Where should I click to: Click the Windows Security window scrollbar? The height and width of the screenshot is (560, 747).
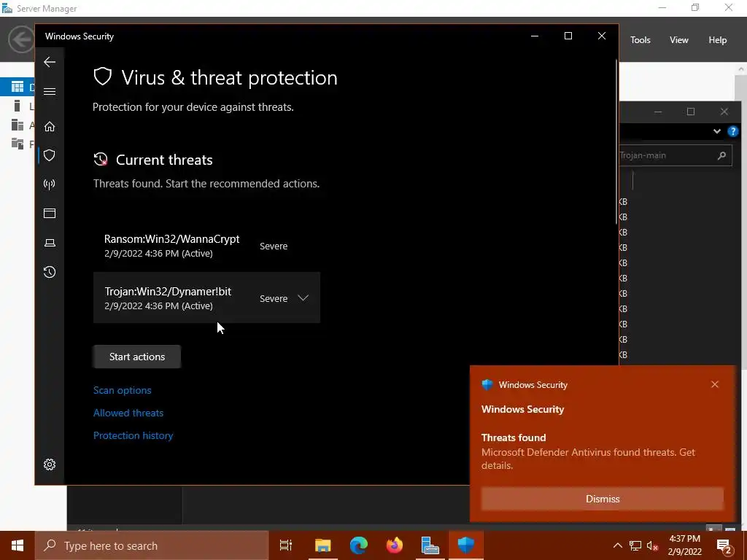point(616,141)
